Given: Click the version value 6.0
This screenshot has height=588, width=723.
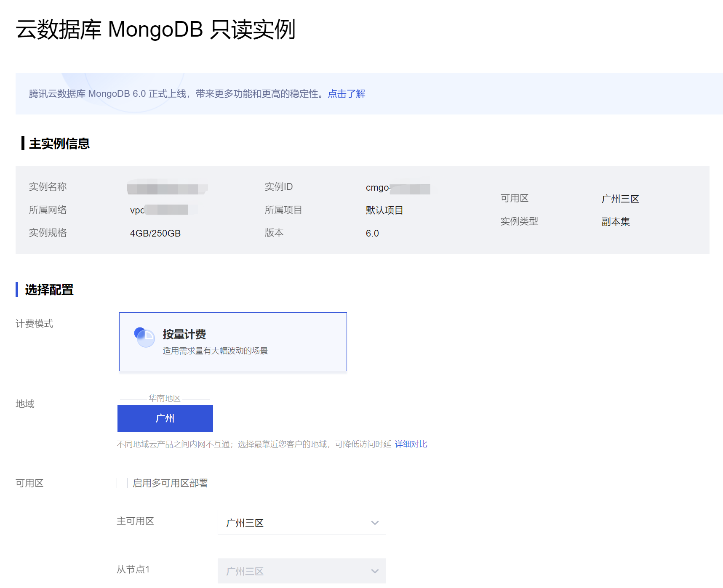Looking at the screenshot, I should pyautogui.click(x=372, y=233).
